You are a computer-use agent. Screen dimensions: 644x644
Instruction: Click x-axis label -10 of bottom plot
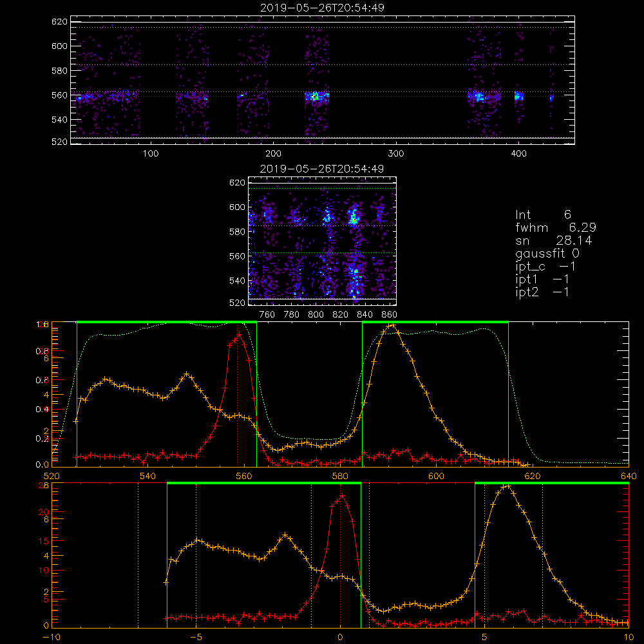click(52, 637)
